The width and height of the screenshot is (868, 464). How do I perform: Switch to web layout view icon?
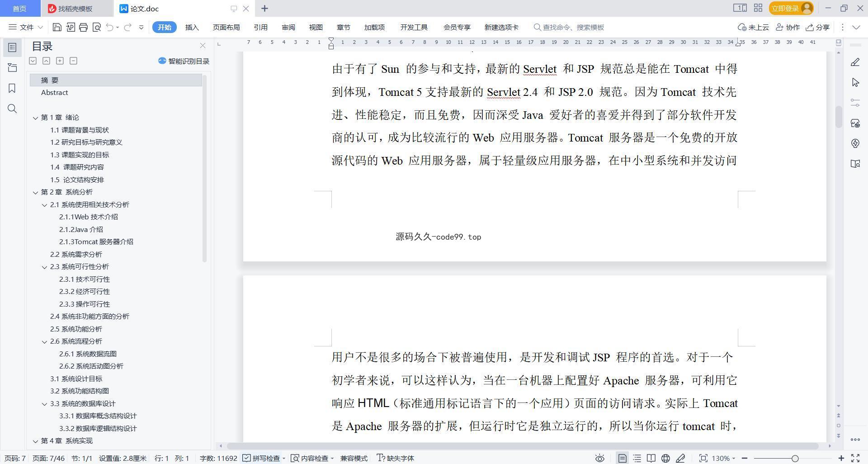tap(665, 458)
